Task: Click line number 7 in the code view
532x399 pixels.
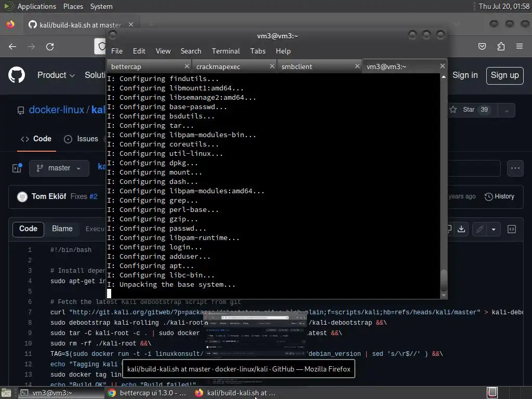Action: 30,312
